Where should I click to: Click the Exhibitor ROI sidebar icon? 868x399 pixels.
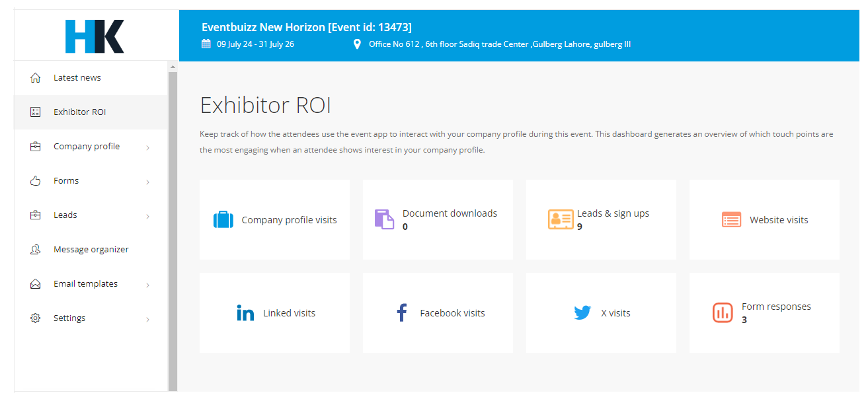(x=36, y=112)
